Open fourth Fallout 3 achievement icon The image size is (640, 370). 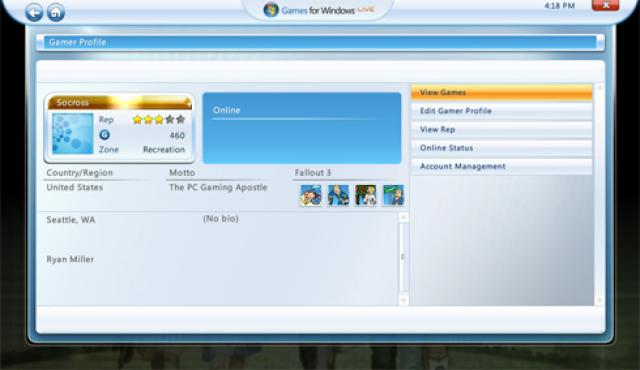(393, 195)
